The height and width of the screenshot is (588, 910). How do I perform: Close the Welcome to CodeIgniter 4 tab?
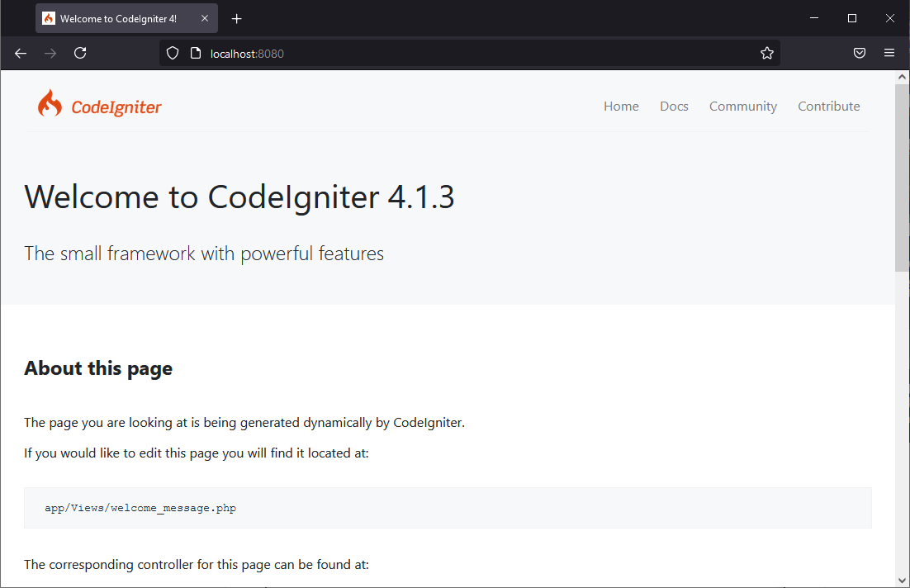click(x=204, y=18)
